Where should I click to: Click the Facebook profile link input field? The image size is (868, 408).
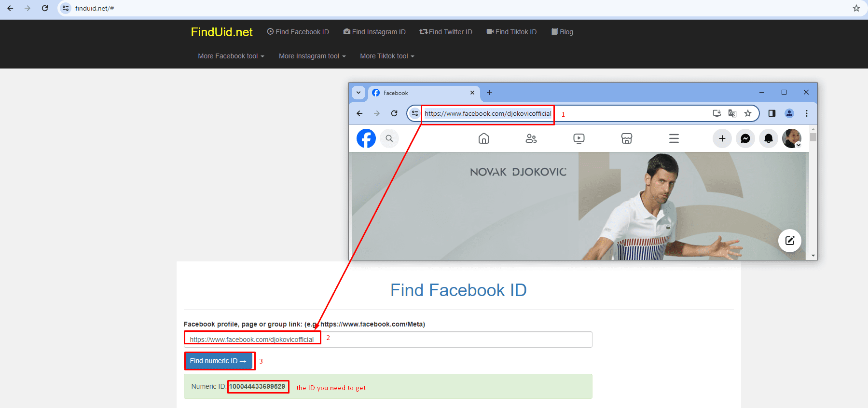[388, 340]
